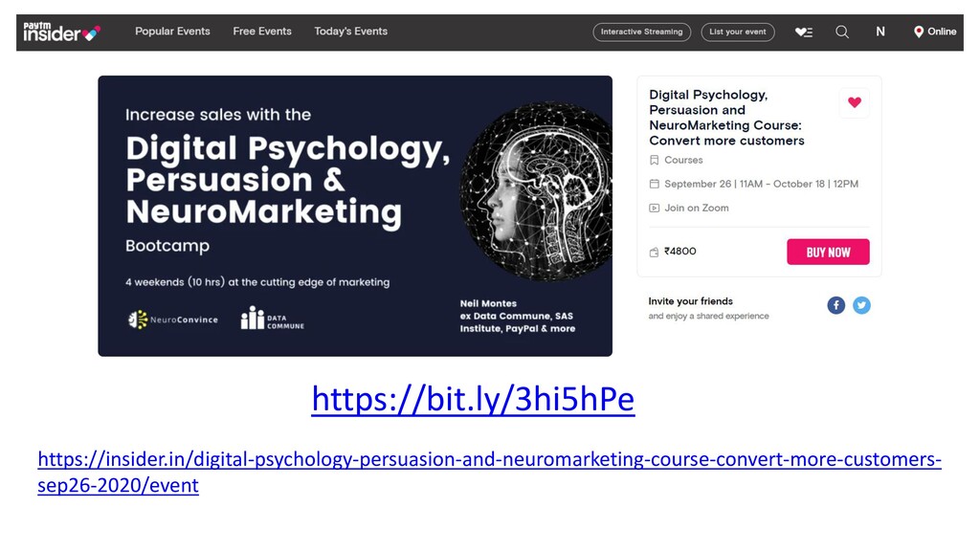This screenshot has width=980, height=551.
Task: Open the profile avatar labeled N
Action: [x=880, y=32]
